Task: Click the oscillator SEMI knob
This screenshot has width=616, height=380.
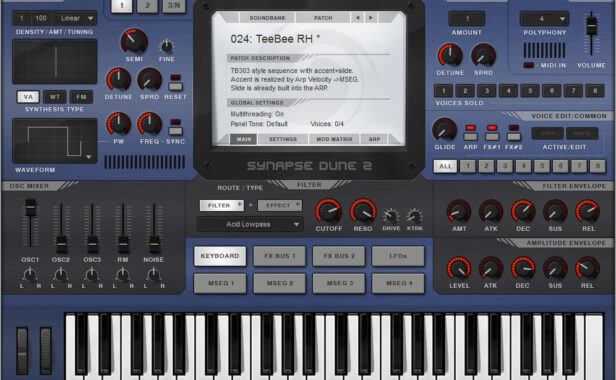Action: coord(134,41)
